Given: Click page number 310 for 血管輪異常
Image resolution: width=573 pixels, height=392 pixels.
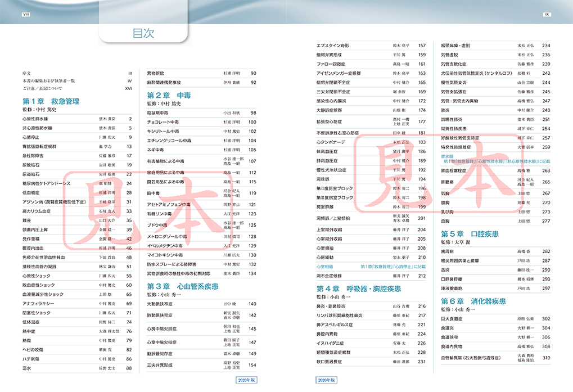Looking at the screenshot, I should [x=546, y=358].
